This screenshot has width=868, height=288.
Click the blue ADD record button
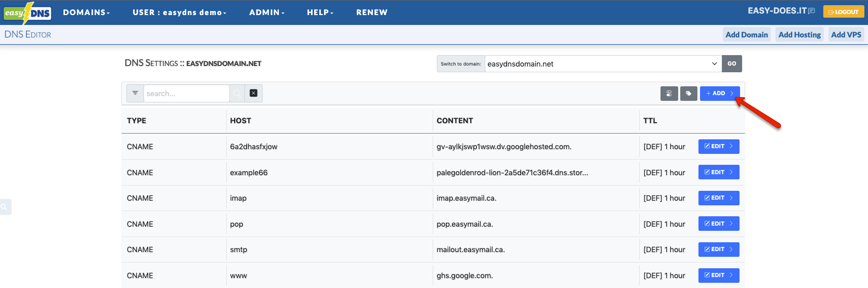click(719, 94)
